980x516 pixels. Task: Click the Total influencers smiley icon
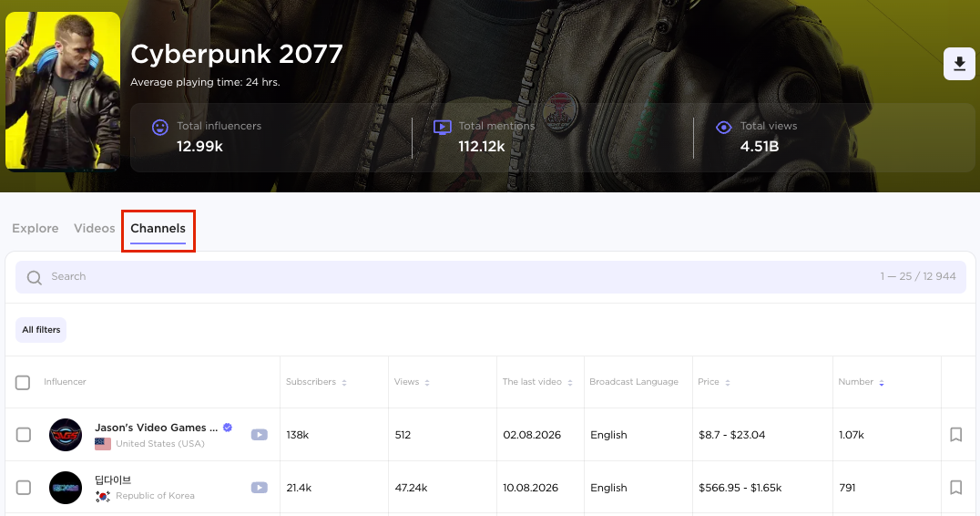[160, 128]
